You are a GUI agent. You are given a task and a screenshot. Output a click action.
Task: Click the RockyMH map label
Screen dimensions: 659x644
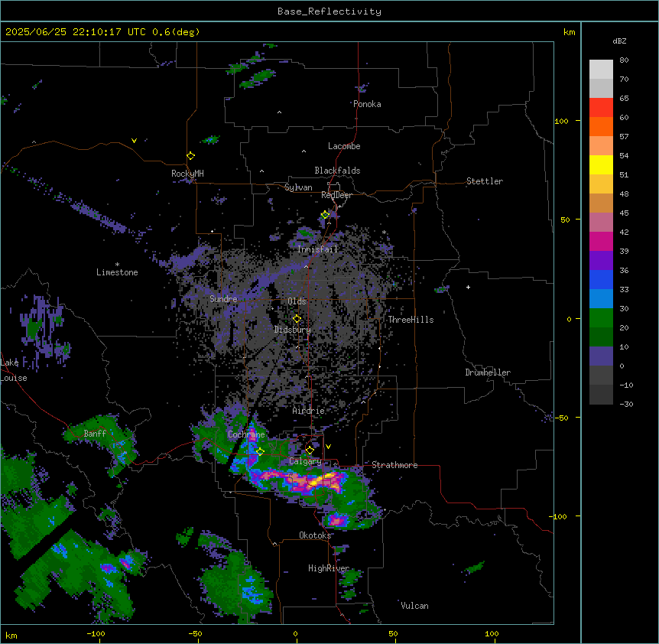pos(187,174)
